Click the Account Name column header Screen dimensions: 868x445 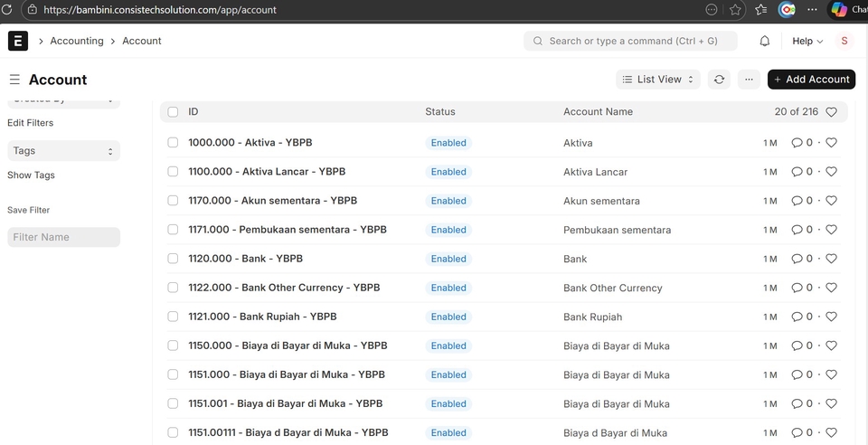click(x=598, y=112)
